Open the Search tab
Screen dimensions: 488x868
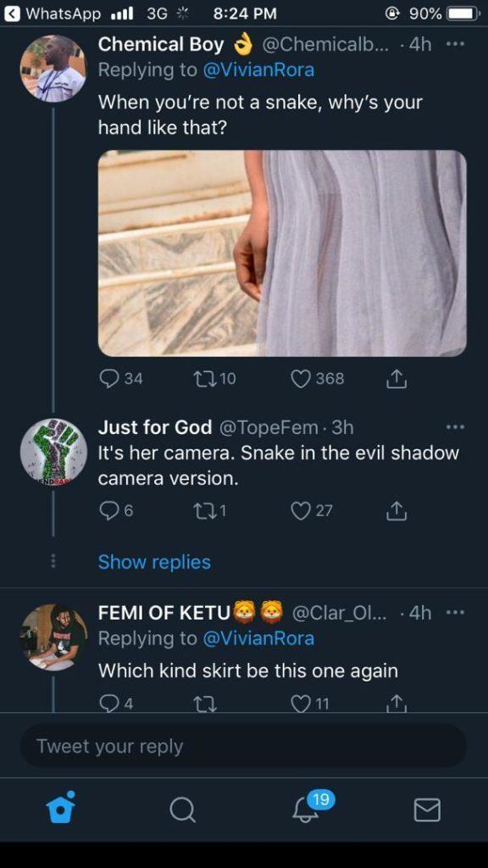coord(183,810)
